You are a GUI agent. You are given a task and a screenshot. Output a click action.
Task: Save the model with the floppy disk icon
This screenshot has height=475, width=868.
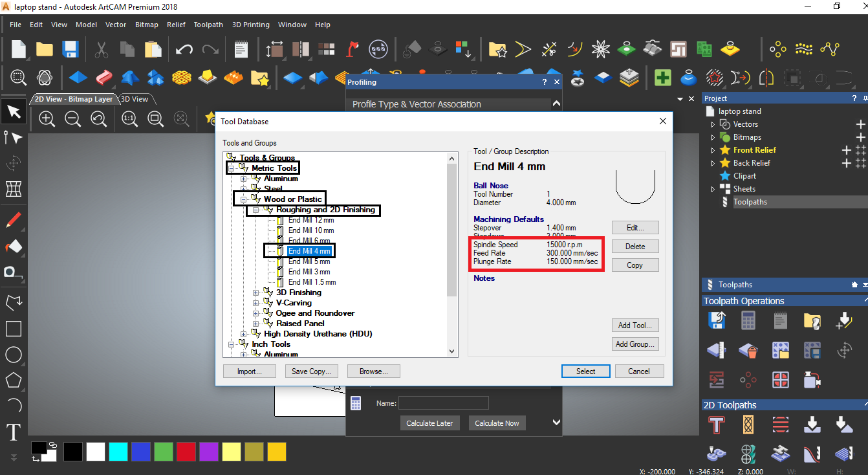[x=70, y=49]
